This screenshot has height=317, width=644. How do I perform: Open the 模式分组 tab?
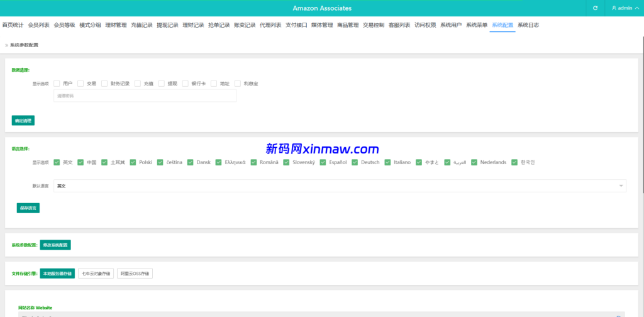click(90, 25)
